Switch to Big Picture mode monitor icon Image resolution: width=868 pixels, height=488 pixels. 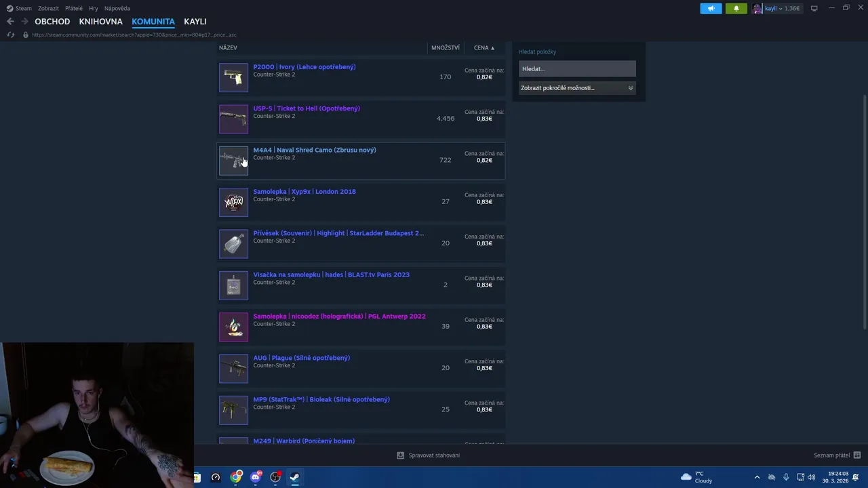(x=814, y=8)
